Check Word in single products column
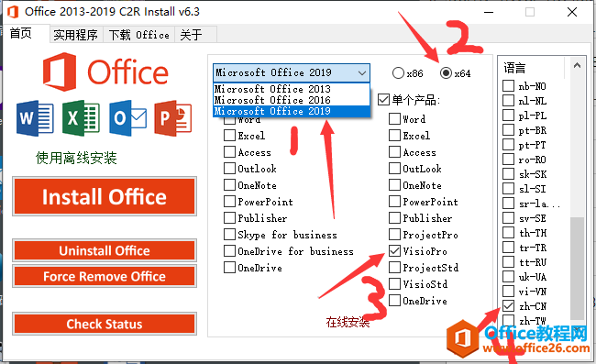This screenshot has width=596, height=364. point(394,119)
